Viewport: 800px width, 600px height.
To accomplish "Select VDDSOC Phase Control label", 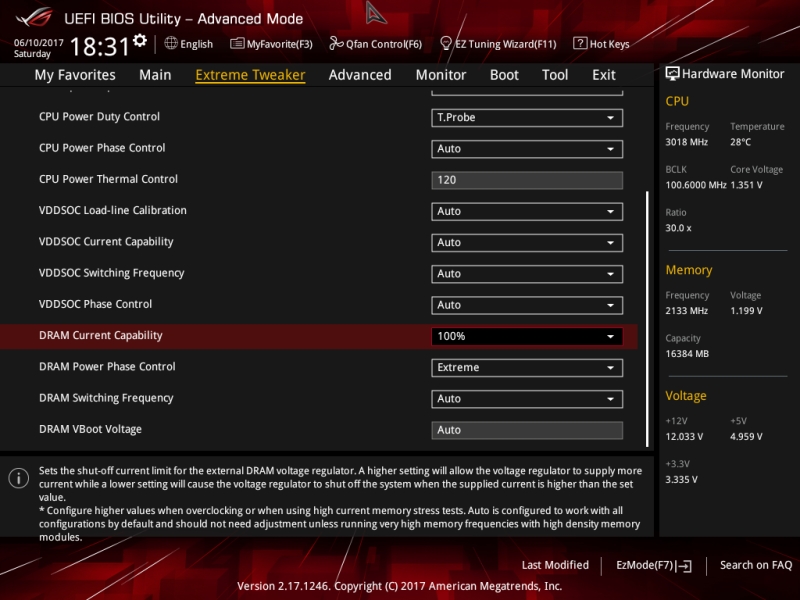I will tap(95, 304).
